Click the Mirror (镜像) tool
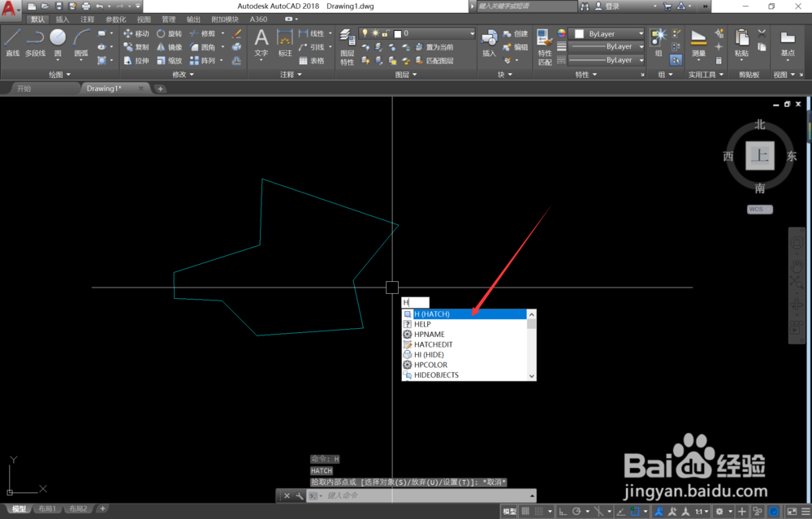The height and width of the screenshot is (519, 812). tap(170, 47)
